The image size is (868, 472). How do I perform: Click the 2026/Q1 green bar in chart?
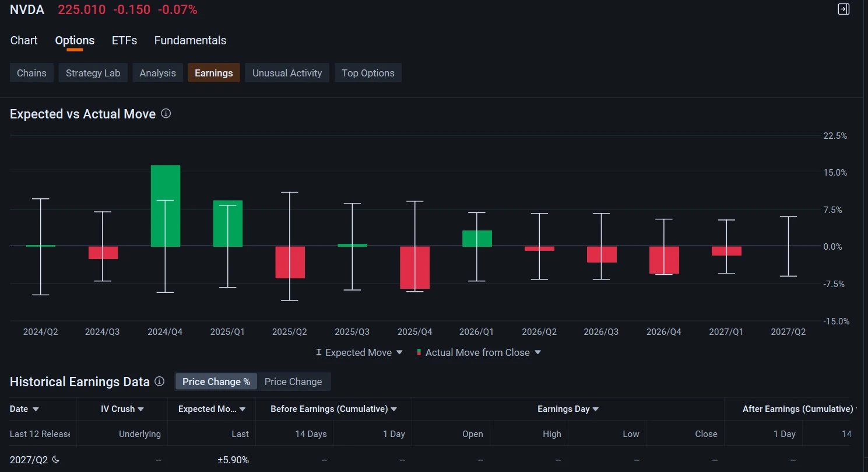click(477, 239)
